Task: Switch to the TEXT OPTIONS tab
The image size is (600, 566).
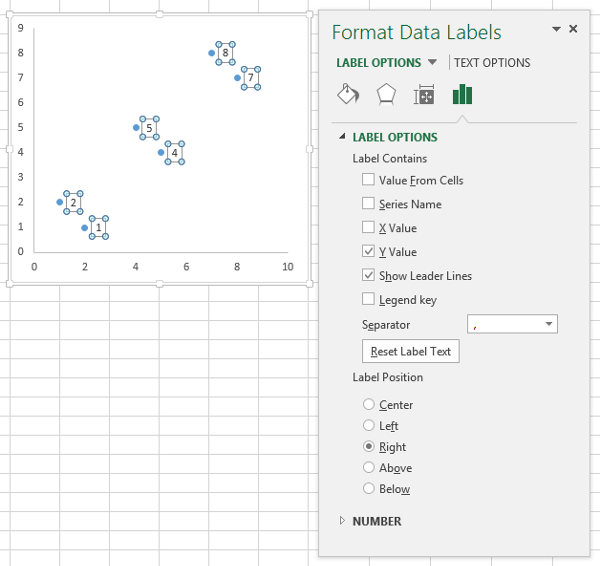Action: 492,63
